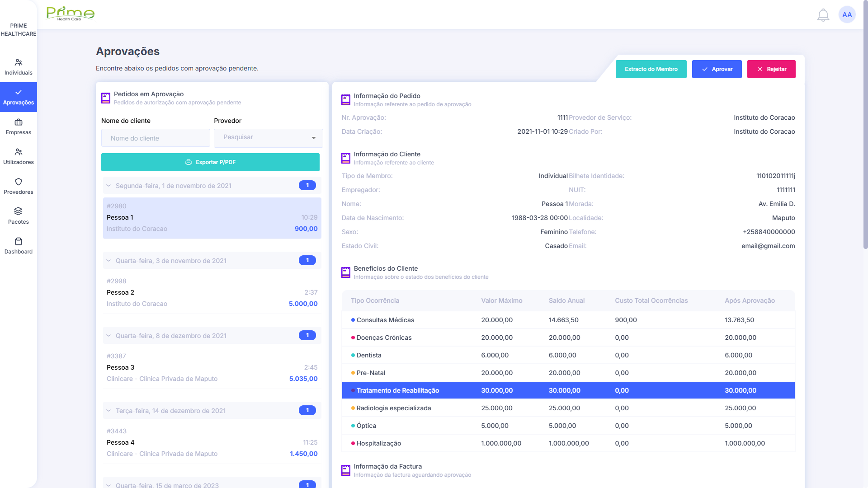The width and height of the screenshot is (868, 488).
Task: Click the Tipo Ocorrência column header
Action: point(375,300)
